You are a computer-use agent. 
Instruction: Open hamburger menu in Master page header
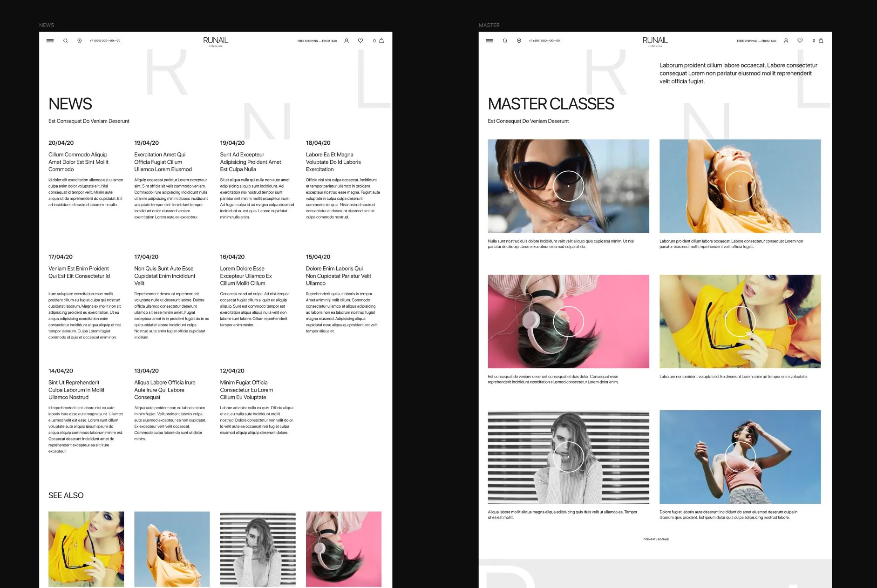(x=489, y=41)
